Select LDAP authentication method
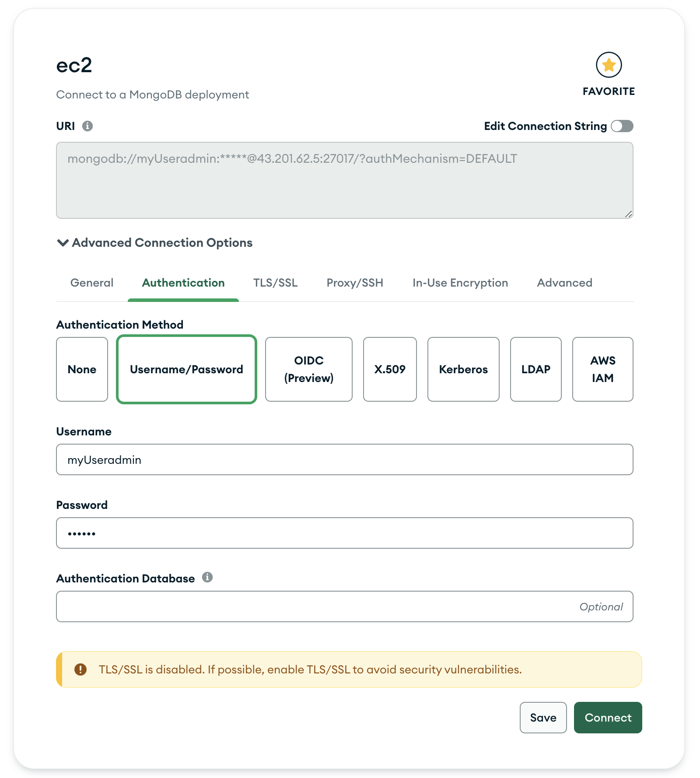700x778 pixels. pyautogui.click(x=536, y=369)
